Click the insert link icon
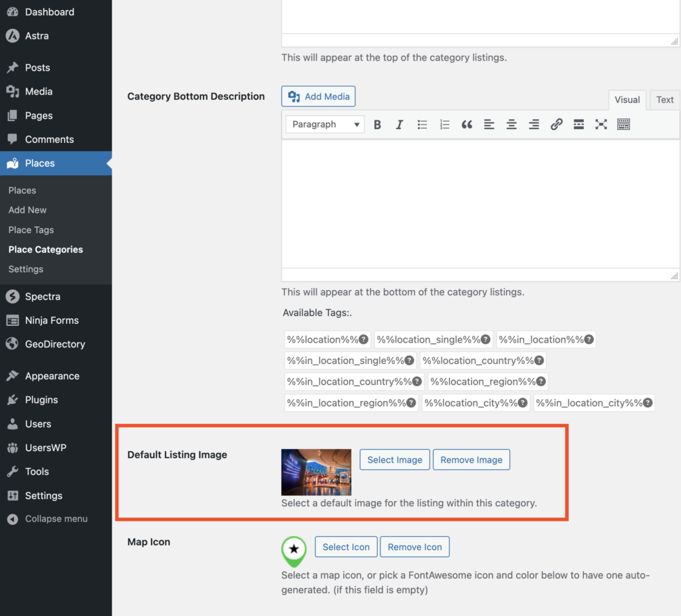This screenshot has width=681, height=616. tap(557, 124)
